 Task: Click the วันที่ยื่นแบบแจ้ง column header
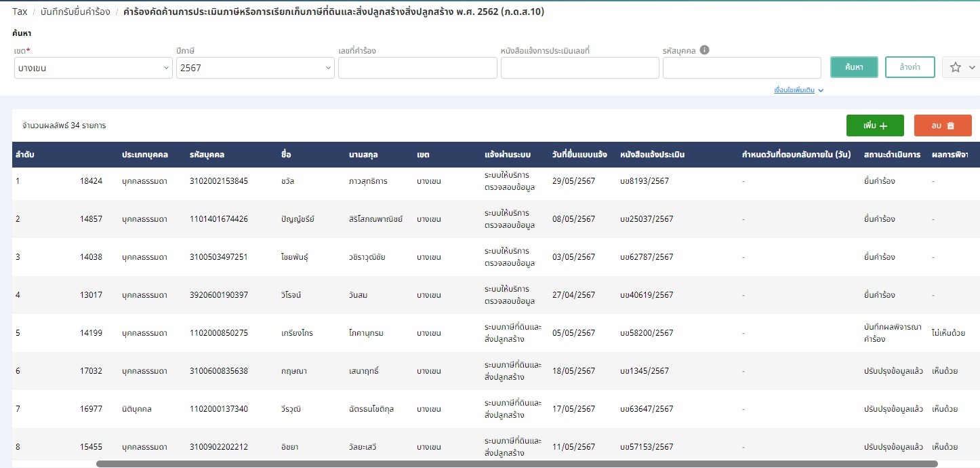click(x=579, y=155)
